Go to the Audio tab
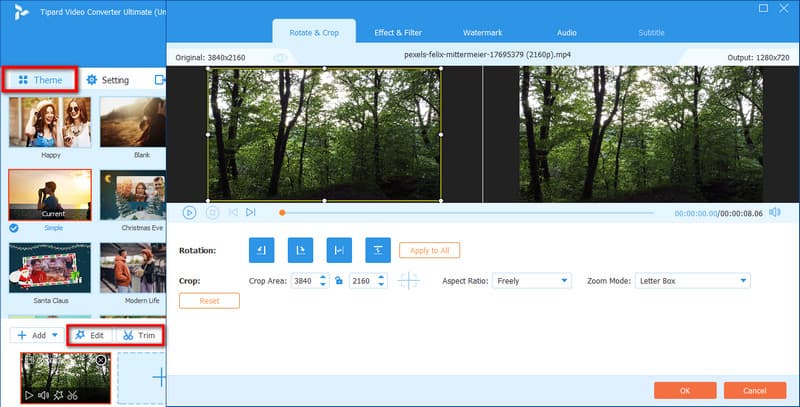Viewport: 800px width, 407px height. tap(566, 33)
